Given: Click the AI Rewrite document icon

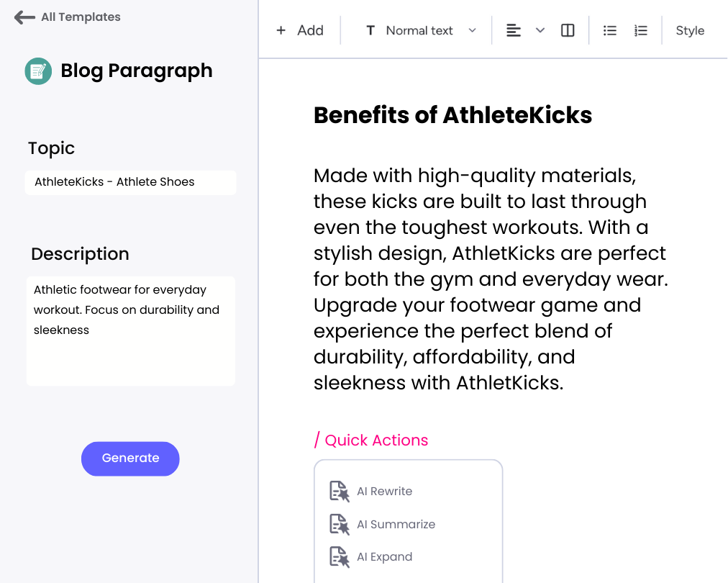Looking at the screenshot, I should pos(340,492).
